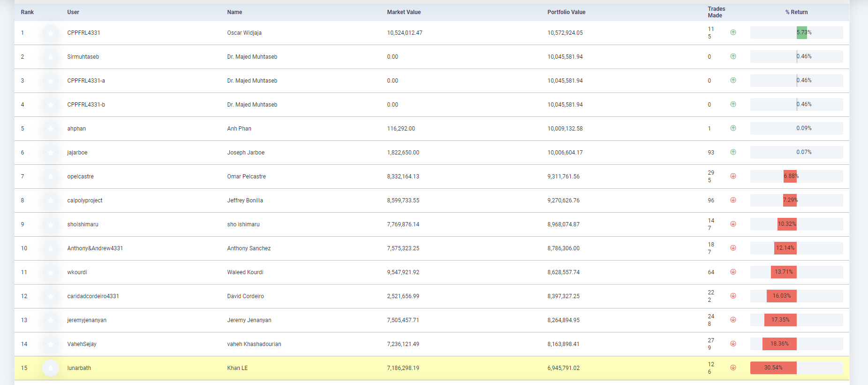The image size is (868, 385).
Task: Click the green up arrow in Sirmuhtaseb row
Action: [733, 56]
